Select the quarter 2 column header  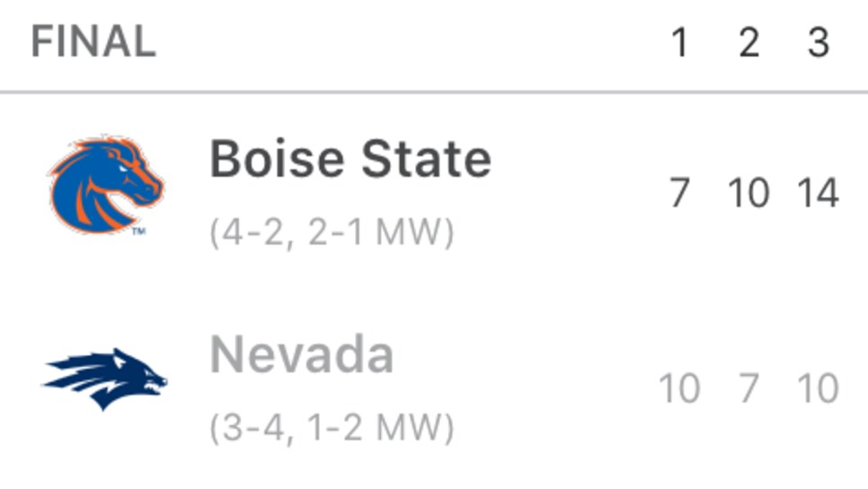pos(749,42)
